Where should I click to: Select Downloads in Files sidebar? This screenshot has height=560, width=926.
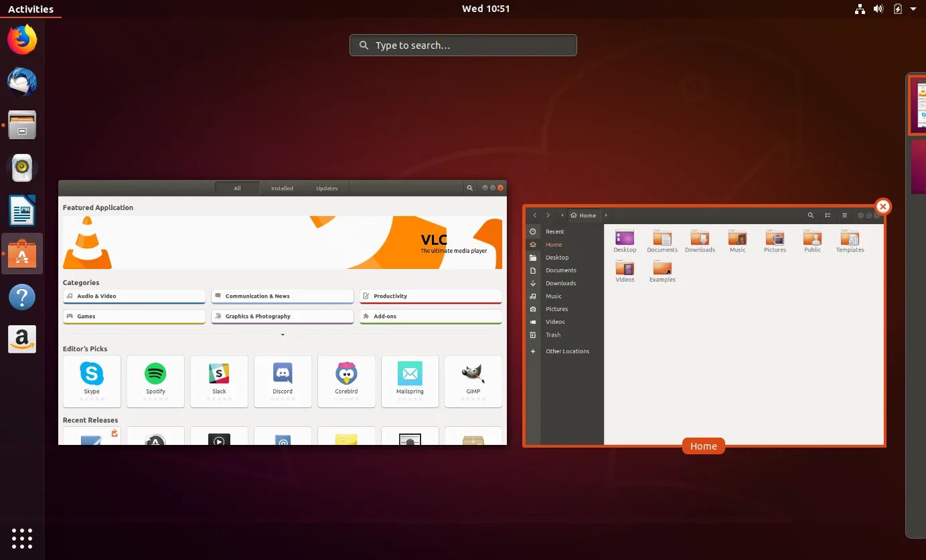point(566,284)
